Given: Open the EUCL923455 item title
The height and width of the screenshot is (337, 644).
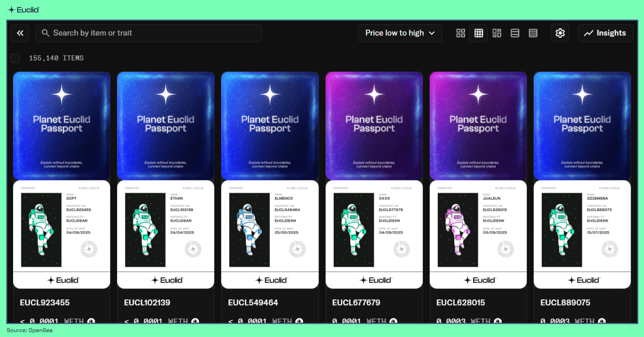Looking at the screenshot, I should (45, 303).
